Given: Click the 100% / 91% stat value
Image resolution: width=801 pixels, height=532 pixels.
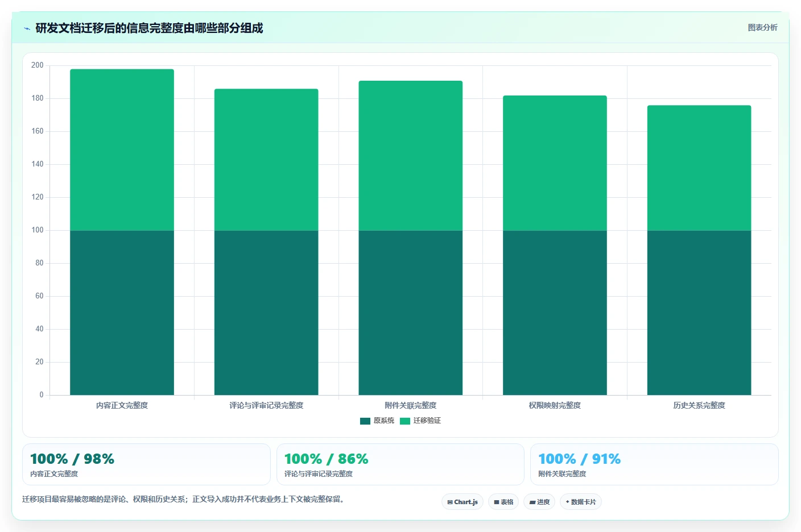Looking at the screenshot, I should pos(580,459).
